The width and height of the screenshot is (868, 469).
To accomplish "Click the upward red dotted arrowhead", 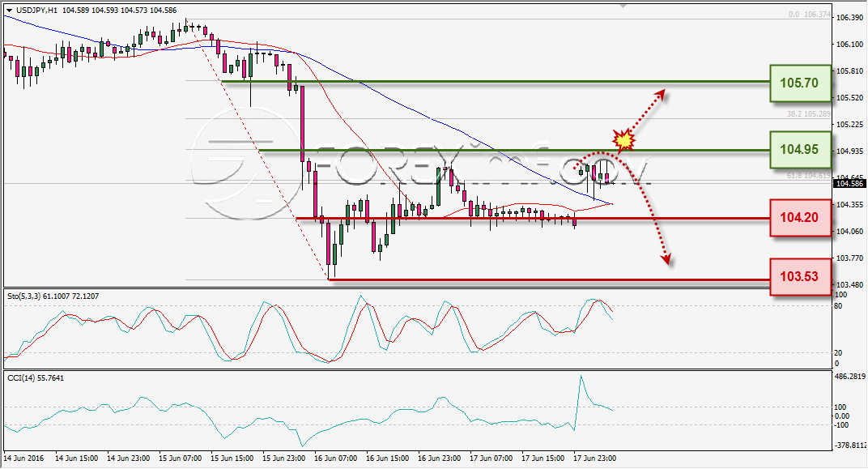I will click(x=659, y=95).
